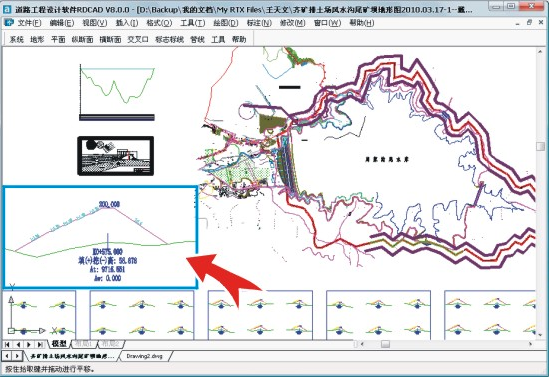Viewport: 551px width, 379px height.
Task: Expand the 标志标线 menu
Action: point(169,39)
